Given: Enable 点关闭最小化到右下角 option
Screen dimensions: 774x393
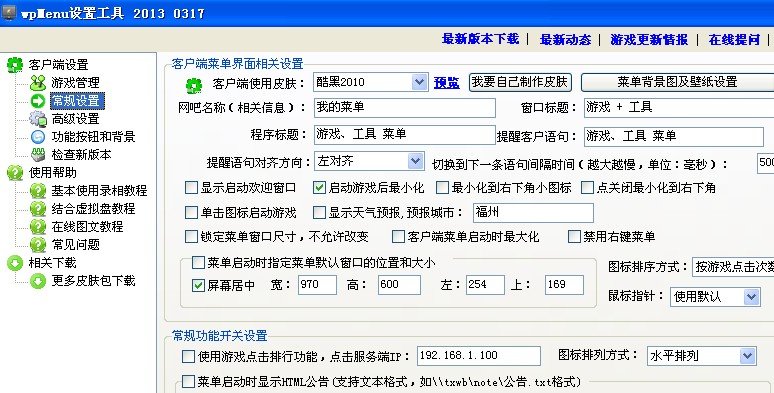Looking at the screenshot, I should pos(587,188).
